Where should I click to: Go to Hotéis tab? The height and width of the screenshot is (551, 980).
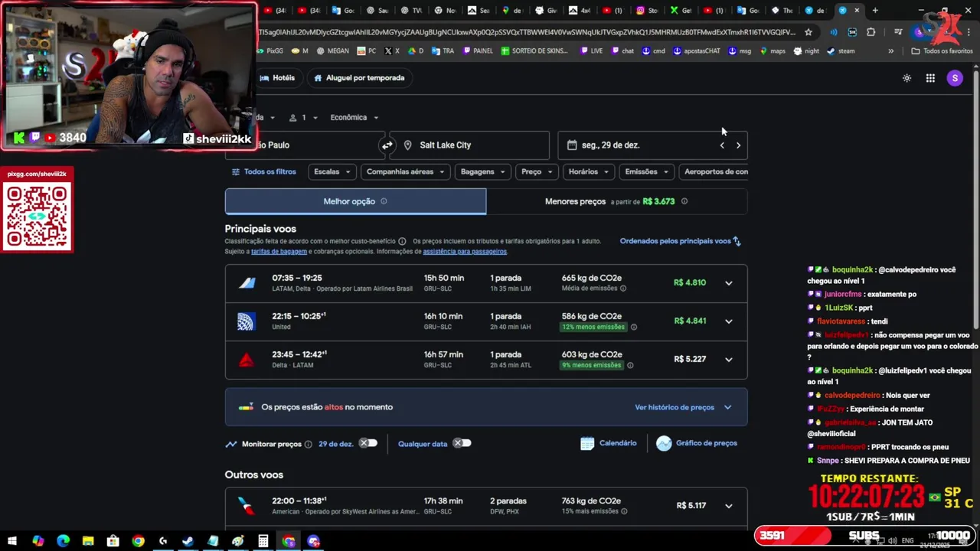point(277,78)
